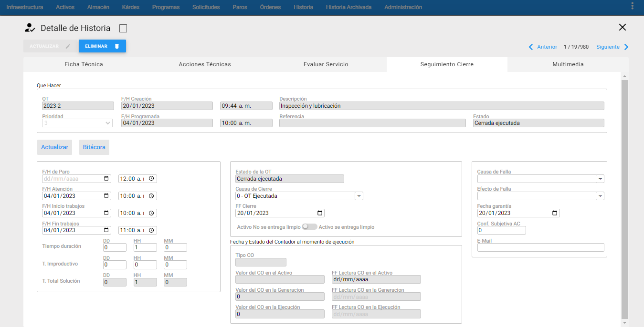Open calendar picker for F/H Atención
This screenshot has width=644, height=327.
pyautogui.click(x=106, y=196)
